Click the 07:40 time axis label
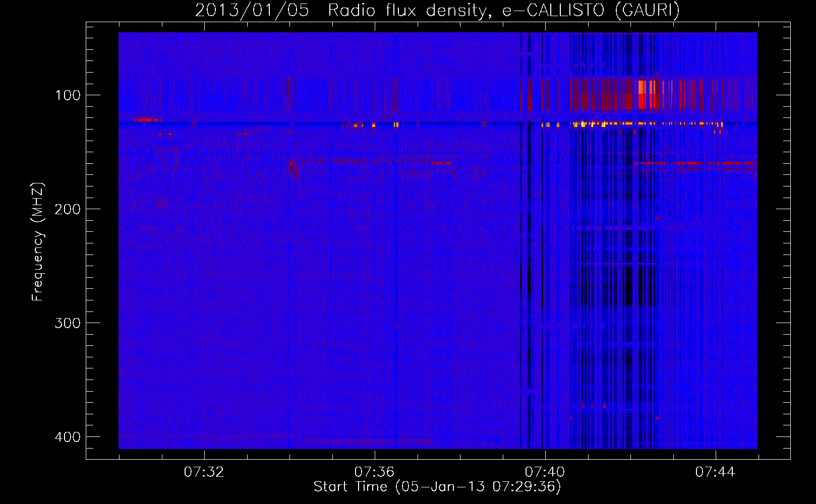Screen dimensions: 816x504 [x=545, y=472]
